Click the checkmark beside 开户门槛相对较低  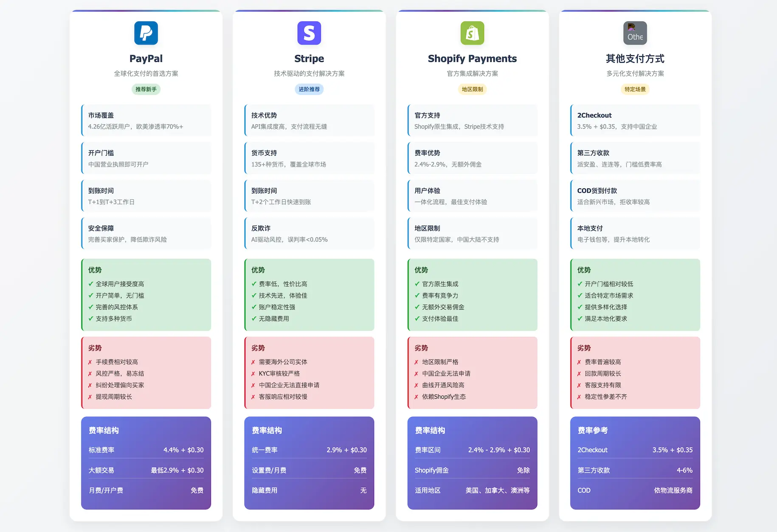[x=580, y=284]
